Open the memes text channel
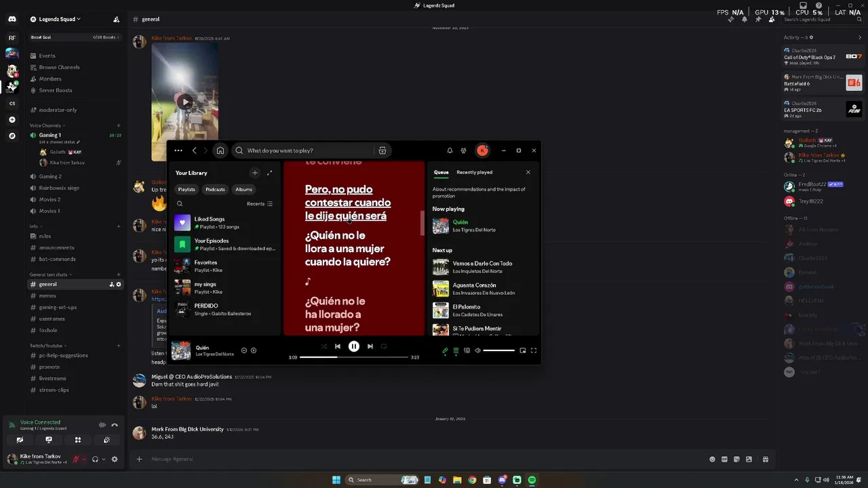Viewport: 868px width, 488px height. coord(47,296)
